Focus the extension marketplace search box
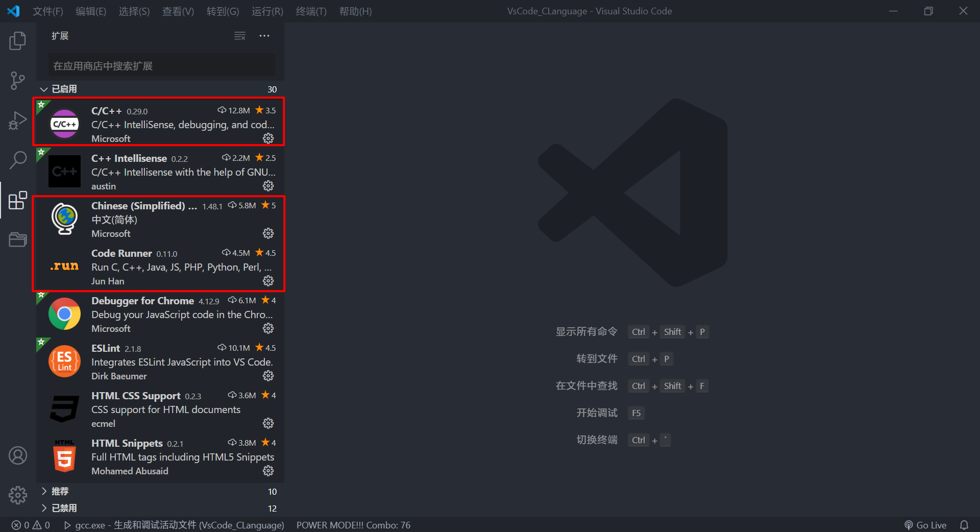This screenshot has height=532, width=980. pyautogui.click(x=161, y=66)
